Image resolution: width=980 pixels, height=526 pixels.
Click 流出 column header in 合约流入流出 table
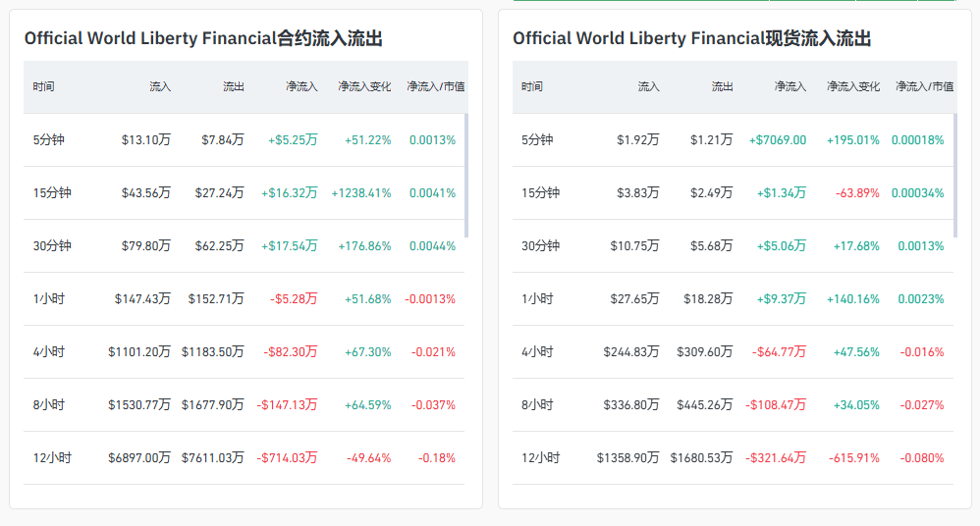point(233,86)
